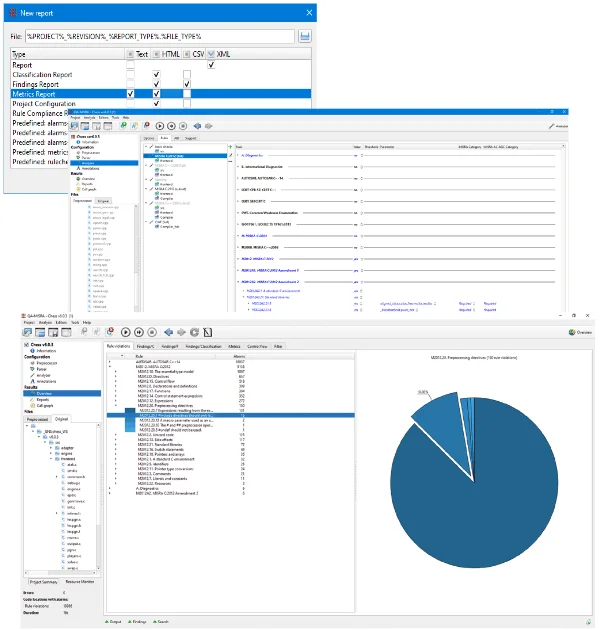Collapse the Preprocessing directives rule group
The width and height of the screenshot is (603, 630).
click(116, 405)
